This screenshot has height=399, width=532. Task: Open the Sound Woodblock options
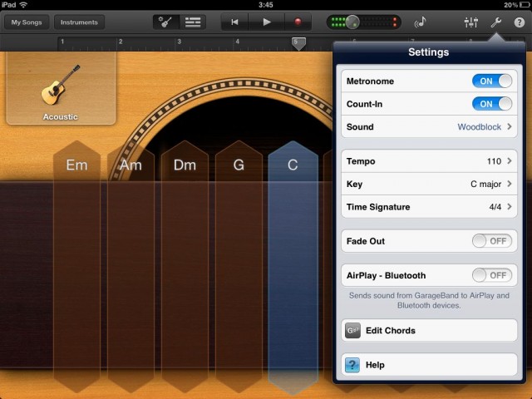pos(429,127)
